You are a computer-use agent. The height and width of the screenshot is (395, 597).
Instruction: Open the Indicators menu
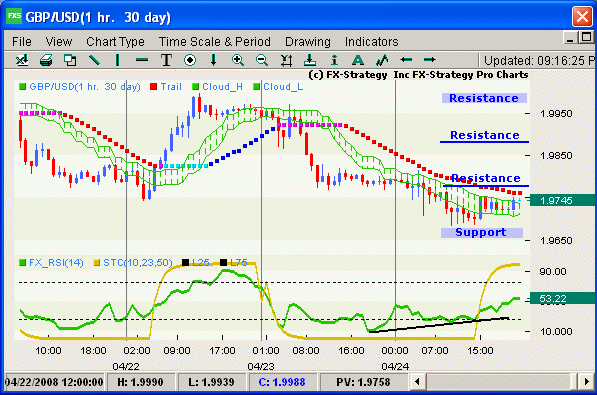click(372, 42)
